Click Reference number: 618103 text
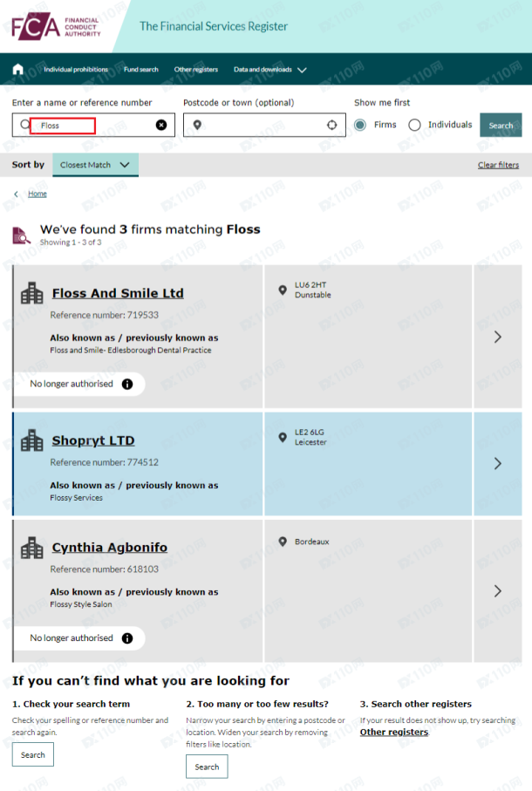 tap(105, 569)
